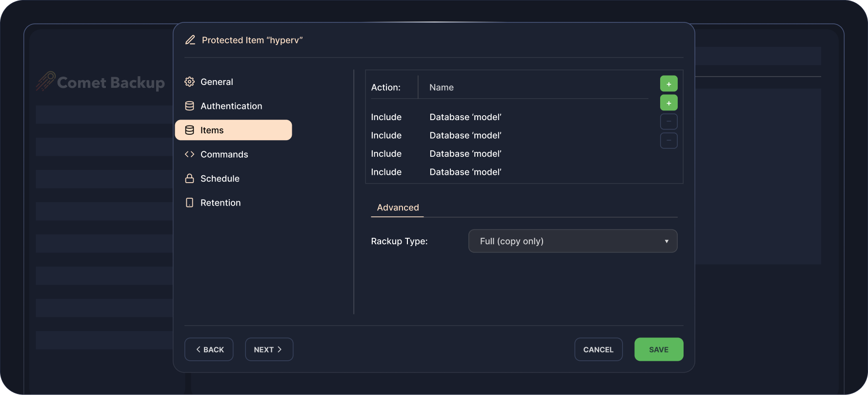Open the Backup Type dropdown
The height and width of the screenshot is (395, 868).
(572, 241)
